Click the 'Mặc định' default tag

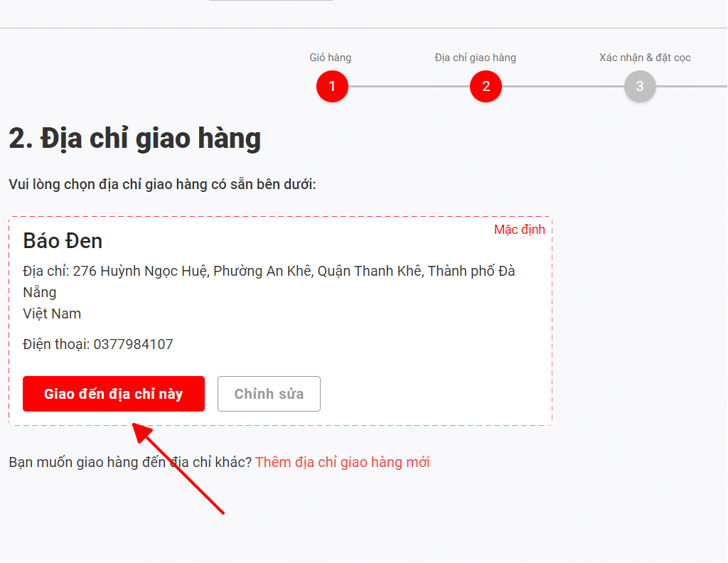click(519, 230)
